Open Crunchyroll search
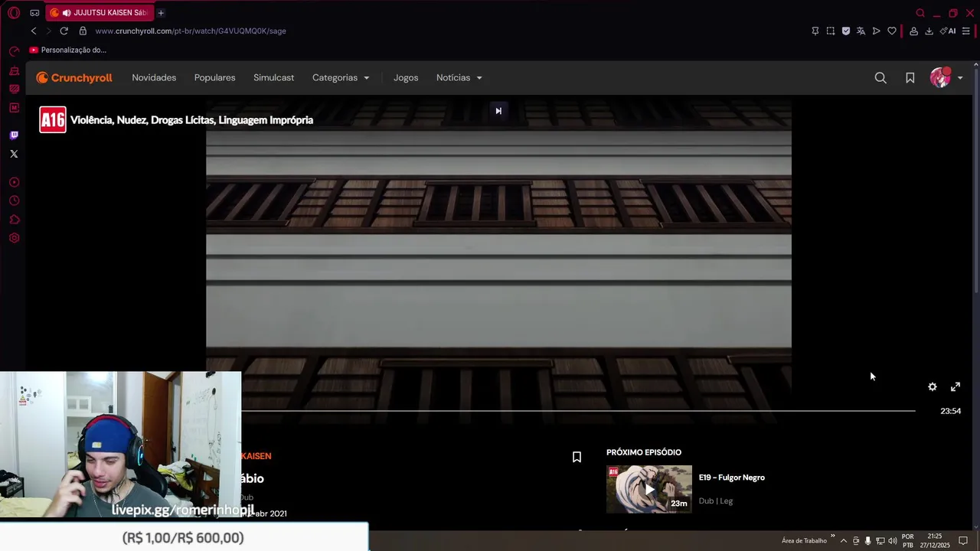The height and width of the screenshot is (551, 980). point(880,77)
